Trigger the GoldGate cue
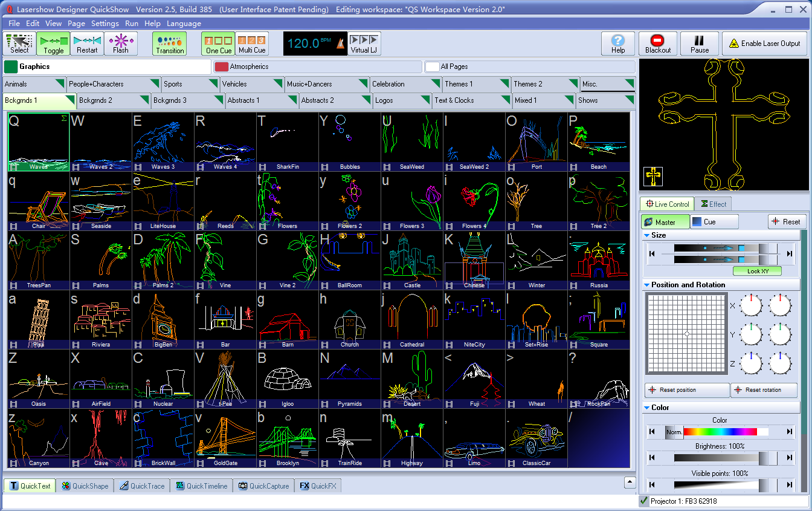 pyautogui.click(x=225, y=438)
